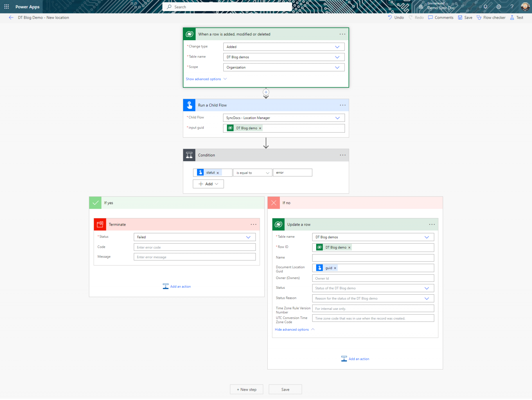Open the Settings gear in top bar

pyautogui.click(x=498, y=7)
